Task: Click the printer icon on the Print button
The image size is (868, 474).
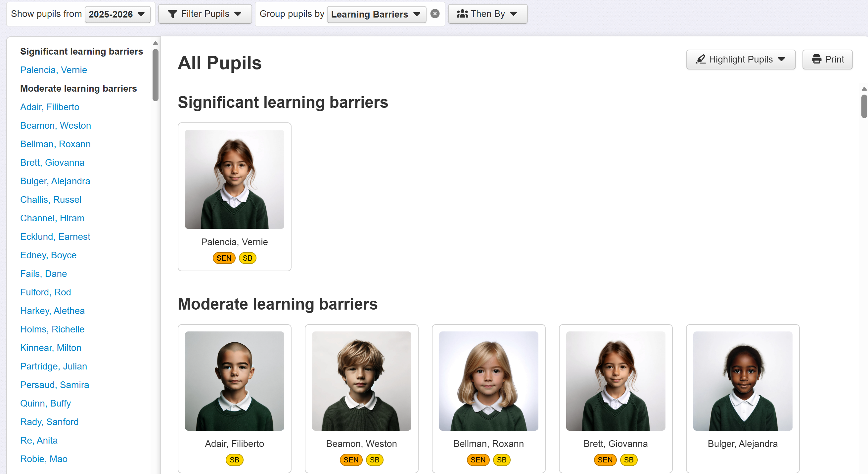Action: pos(816,59)
